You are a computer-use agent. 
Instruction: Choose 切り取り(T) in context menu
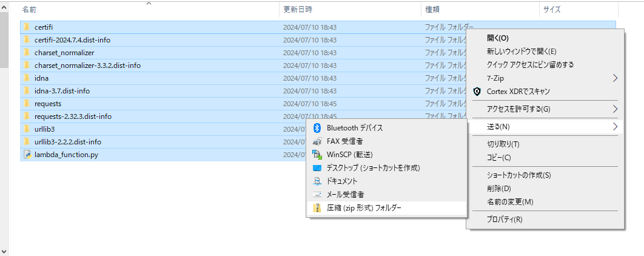(503, 144)
